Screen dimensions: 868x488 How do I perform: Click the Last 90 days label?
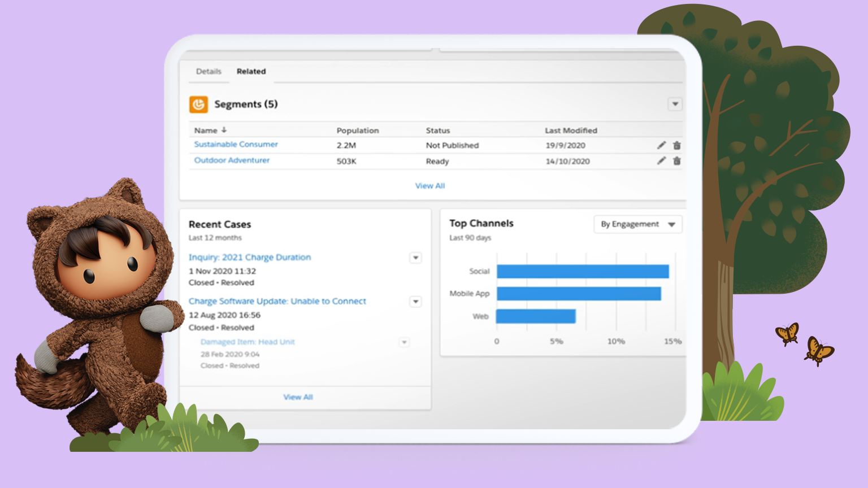pos(470,238)
